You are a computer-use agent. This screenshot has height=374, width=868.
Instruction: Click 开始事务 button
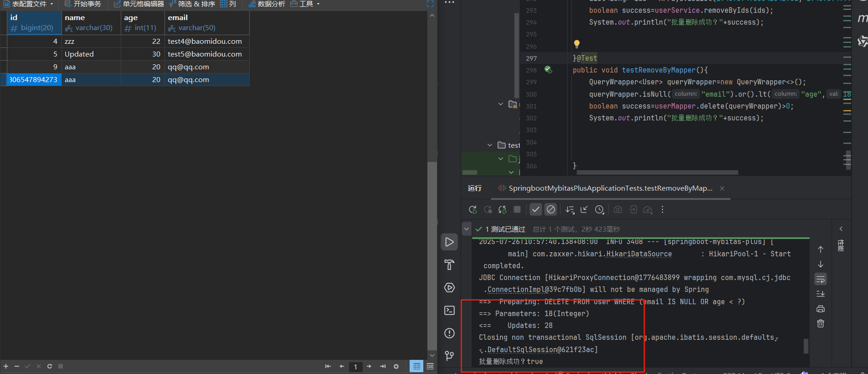(x=83, y=4)
